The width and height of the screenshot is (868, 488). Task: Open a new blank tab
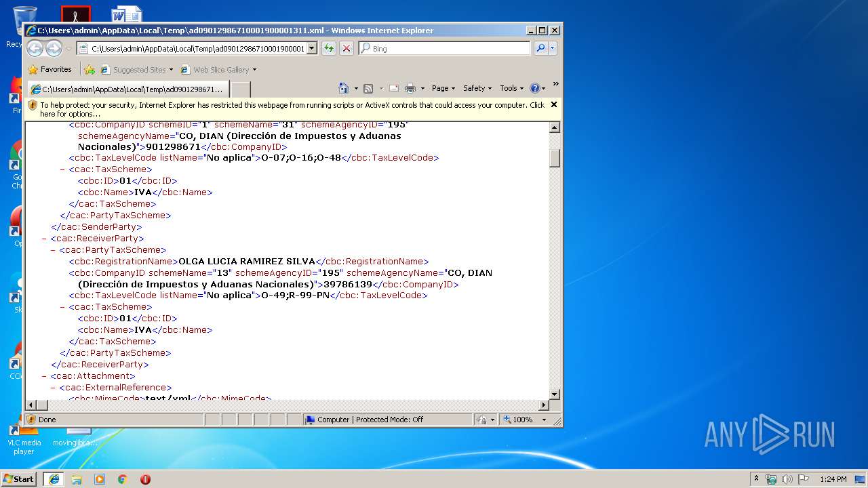pos(241,89)
